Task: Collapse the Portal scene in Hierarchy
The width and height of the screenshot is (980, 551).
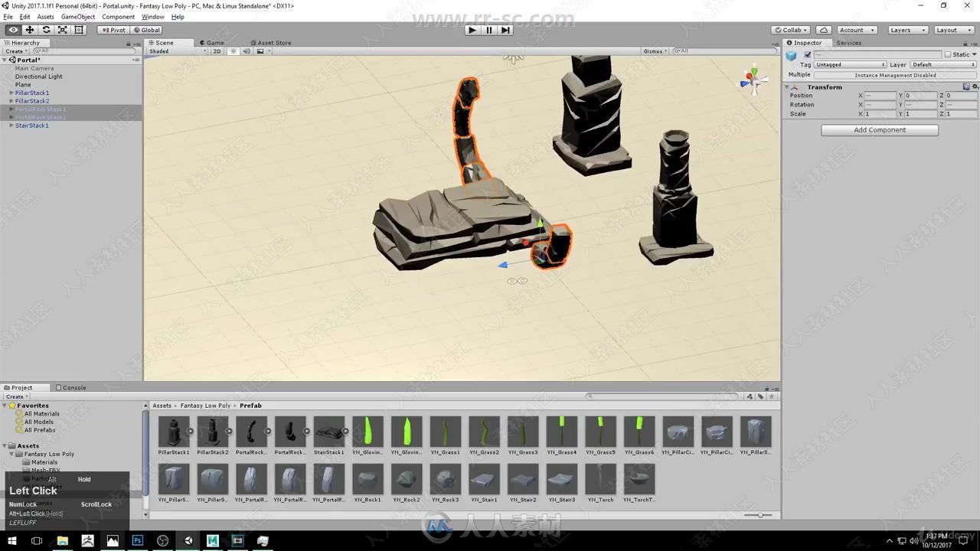Action: (x=5, y=60)
